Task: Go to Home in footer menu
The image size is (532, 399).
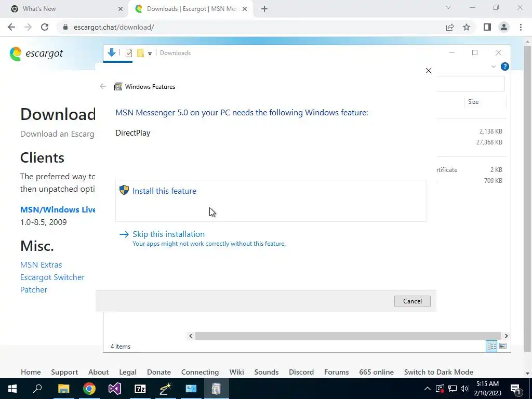Action: tap(31, 372)
